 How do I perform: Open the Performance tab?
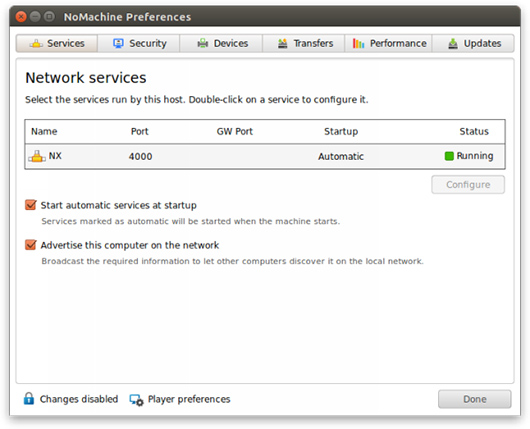[388, 43]
